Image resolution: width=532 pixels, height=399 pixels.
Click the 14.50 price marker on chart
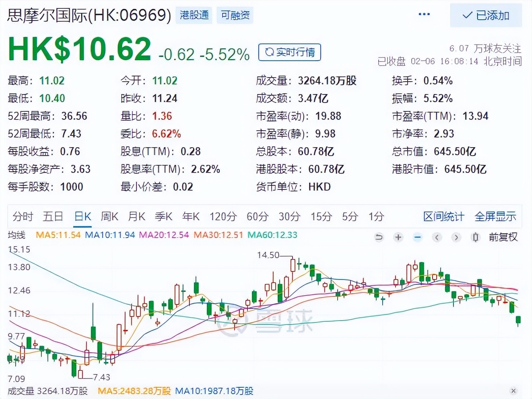[268, 255]
